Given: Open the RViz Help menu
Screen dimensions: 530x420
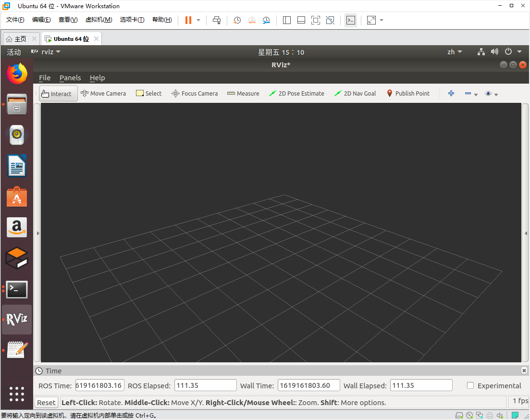Looking at the screenshot, I should point(98,78).
